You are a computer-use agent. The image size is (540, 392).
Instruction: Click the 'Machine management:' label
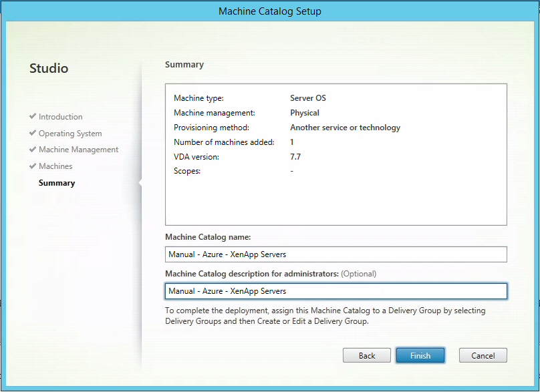pos(215,113)
